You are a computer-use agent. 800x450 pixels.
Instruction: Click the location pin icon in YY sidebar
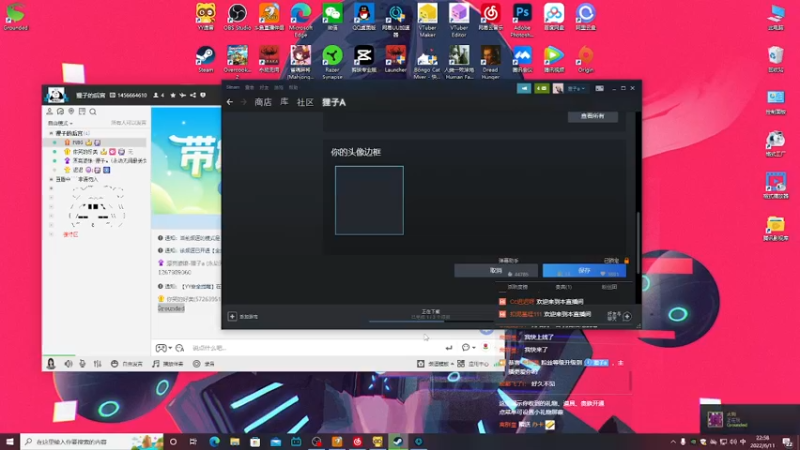[x=71, y=111]
